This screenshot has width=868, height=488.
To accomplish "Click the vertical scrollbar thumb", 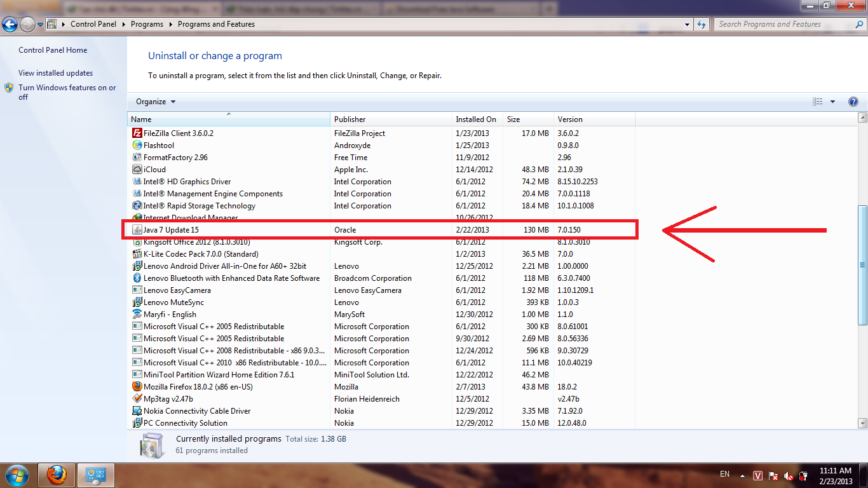I will click(x=862, y=266).
